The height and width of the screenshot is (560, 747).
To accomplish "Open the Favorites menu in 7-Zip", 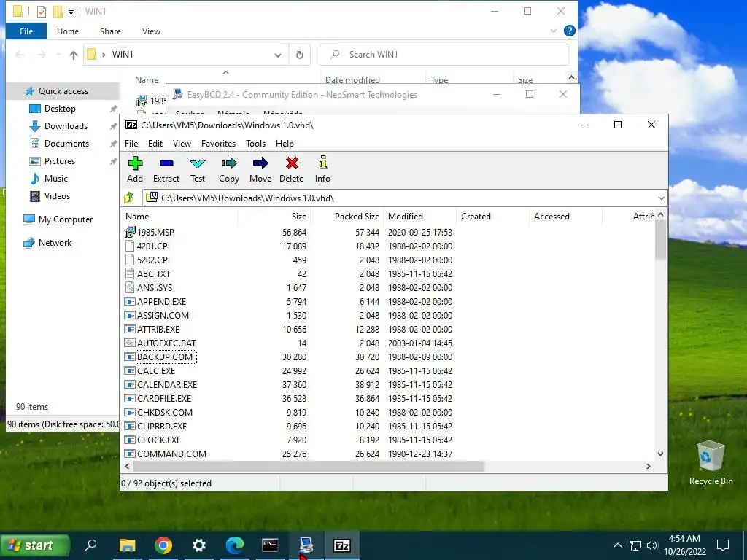I will tap(218, 144).
